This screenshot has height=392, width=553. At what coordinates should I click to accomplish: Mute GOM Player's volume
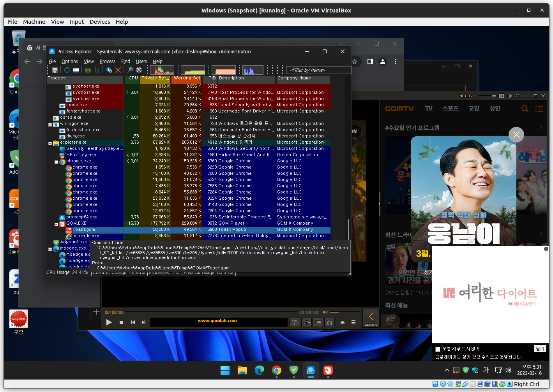tap(325, 312)
